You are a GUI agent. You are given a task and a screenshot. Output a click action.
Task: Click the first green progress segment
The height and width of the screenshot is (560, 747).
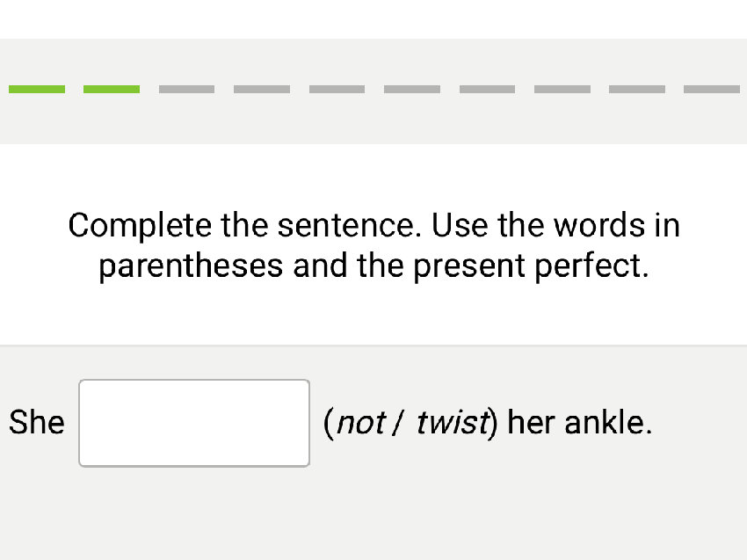(x=37, y=89)
